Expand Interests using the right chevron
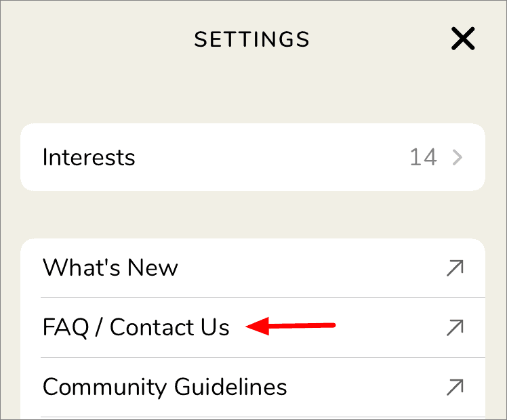This screenshot has width=507, height=420. [458, 158]
